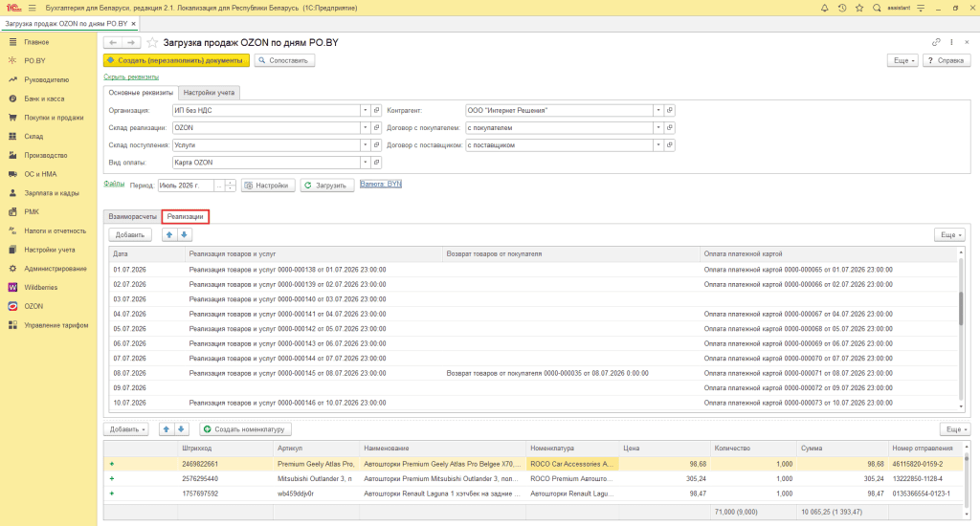Select Реализации tab
Viewport: 980px width, 526px height.
click(x=185, y=217)
